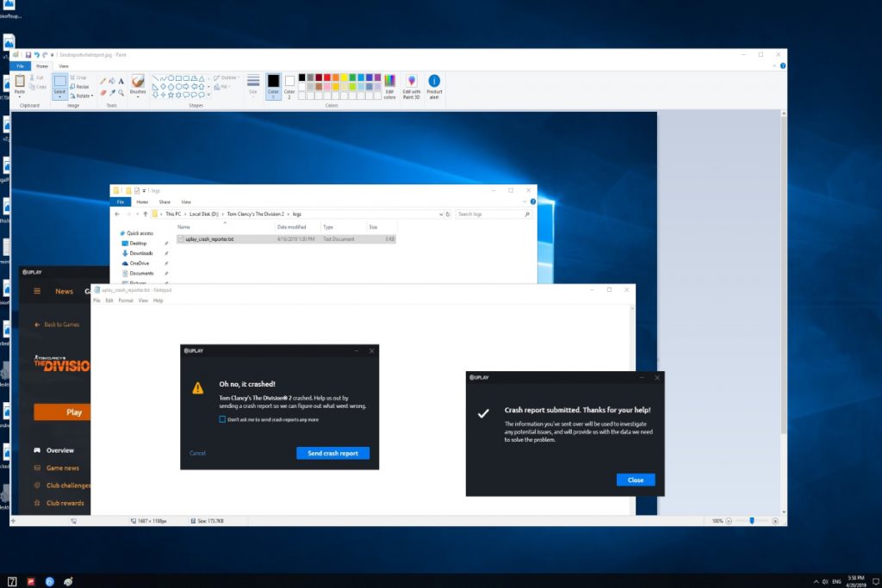Open the shape Fill dropdown
The image size is (882, 588).
[x=222, y=87]
